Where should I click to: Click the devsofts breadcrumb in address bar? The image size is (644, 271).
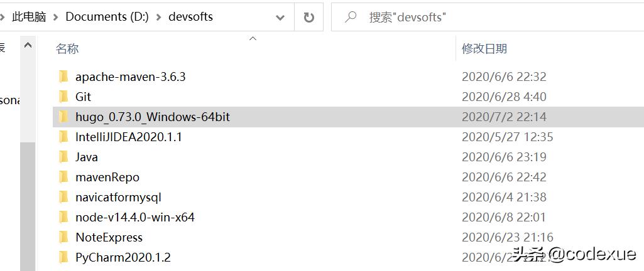pos(191,17)
